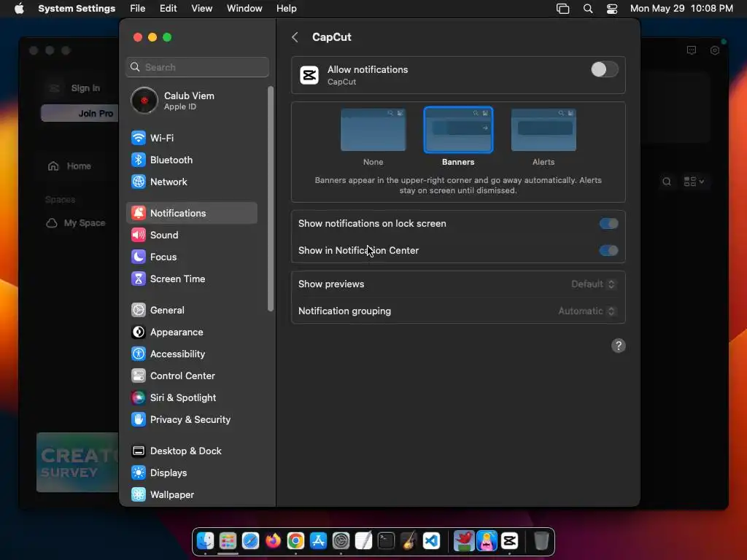This screenshot has height=560, width=747.
Task: Open the Help menu
Action: pos(286,9)
